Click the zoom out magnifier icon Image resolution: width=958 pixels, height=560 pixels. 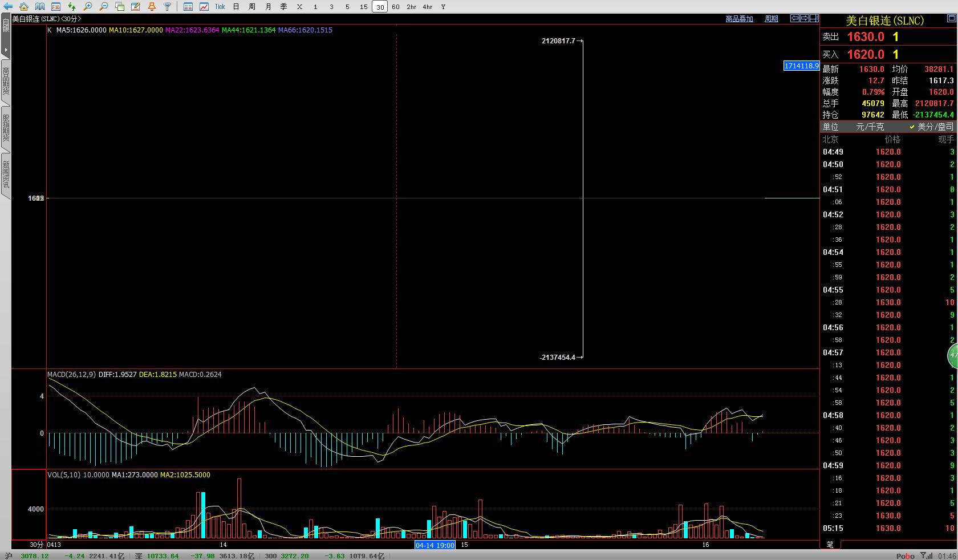(x=104, y=7)
